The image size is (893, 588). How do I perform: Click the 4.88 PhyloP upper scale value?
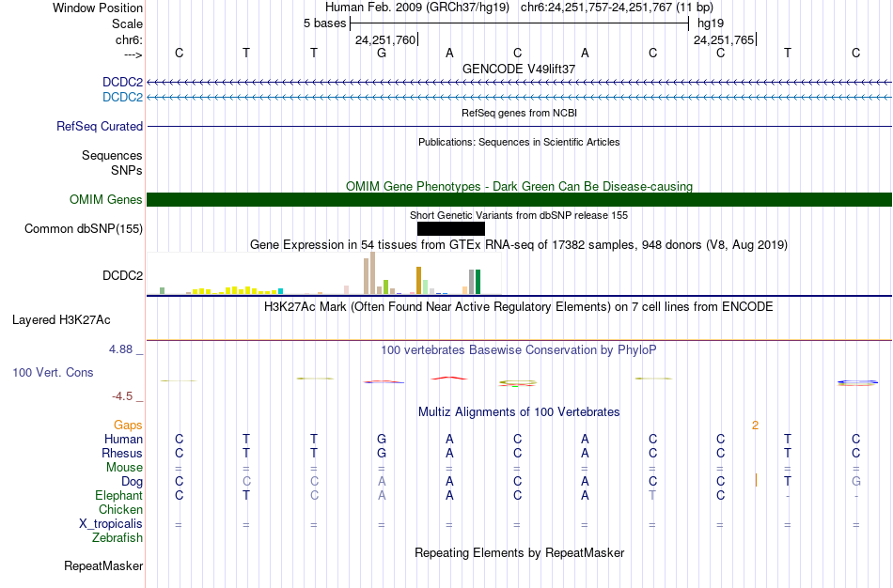120,348
